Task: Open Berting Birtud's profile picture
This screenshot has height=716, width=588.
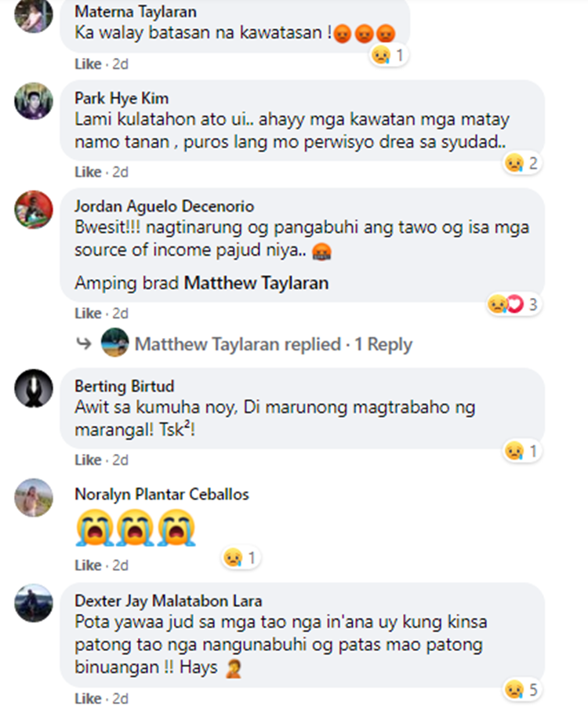Action: point(34,389)
